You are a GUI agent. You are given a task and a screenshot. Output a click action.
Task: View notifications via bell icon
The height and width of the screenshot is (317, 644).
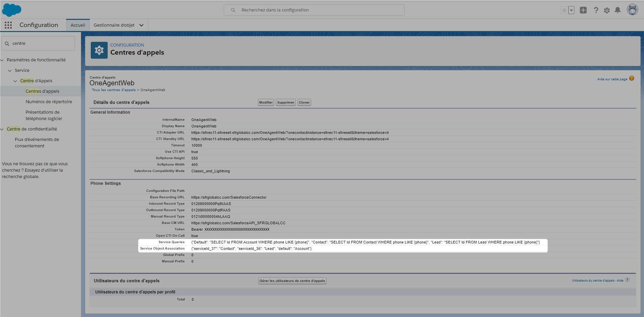pyautogui.click(x=618, y=10)
